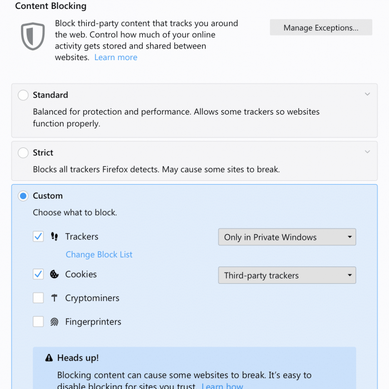
Task: Select the Standard radio button
Action: click(23, 95)
